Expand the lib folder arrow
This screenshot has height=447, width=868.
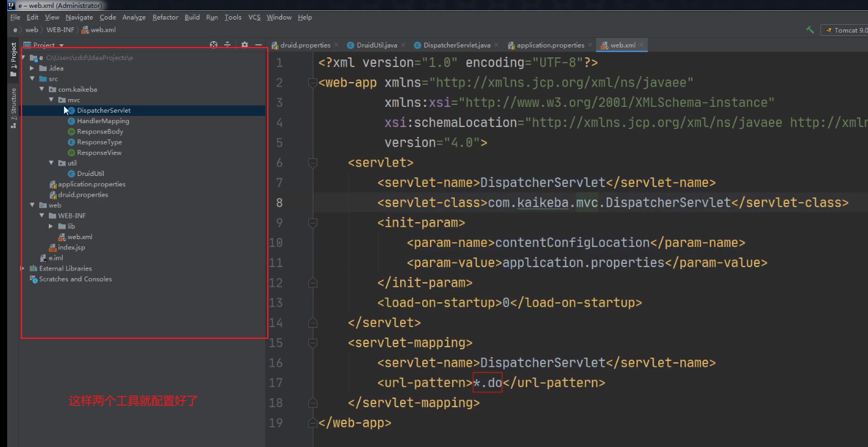(51, 226)
